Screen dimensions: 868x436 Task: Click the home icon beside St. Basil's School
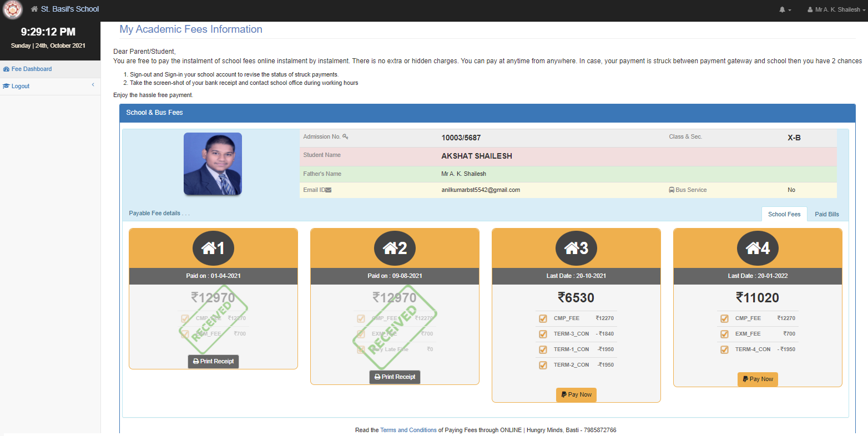[34, 9]
